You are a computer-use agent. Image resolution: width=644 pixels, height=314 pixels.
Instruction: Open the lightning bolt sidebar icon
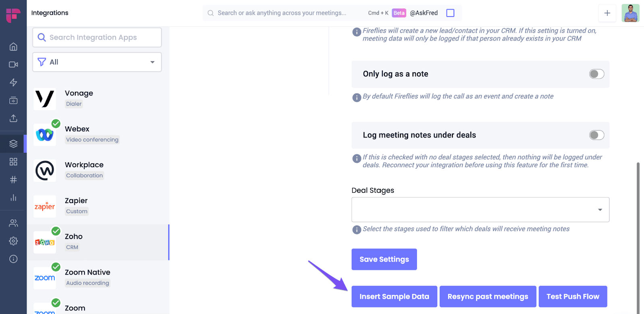13,82
